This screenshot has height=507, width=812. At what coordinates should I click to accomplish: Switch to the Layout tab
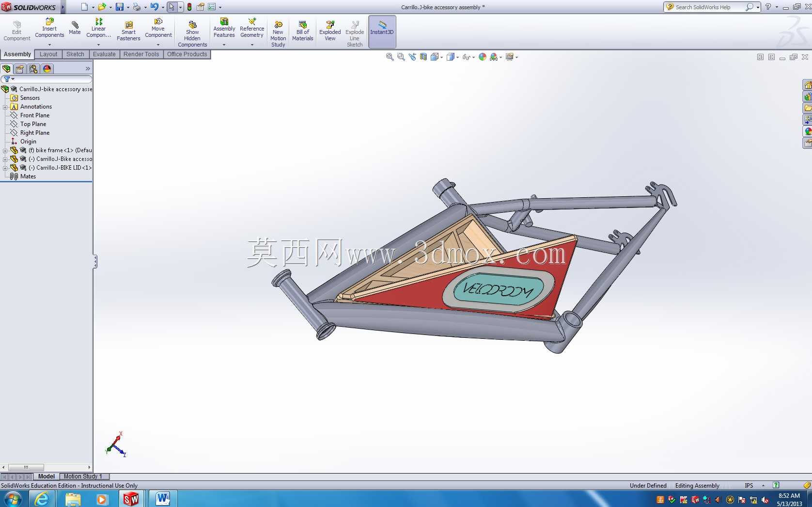[48, 54]
